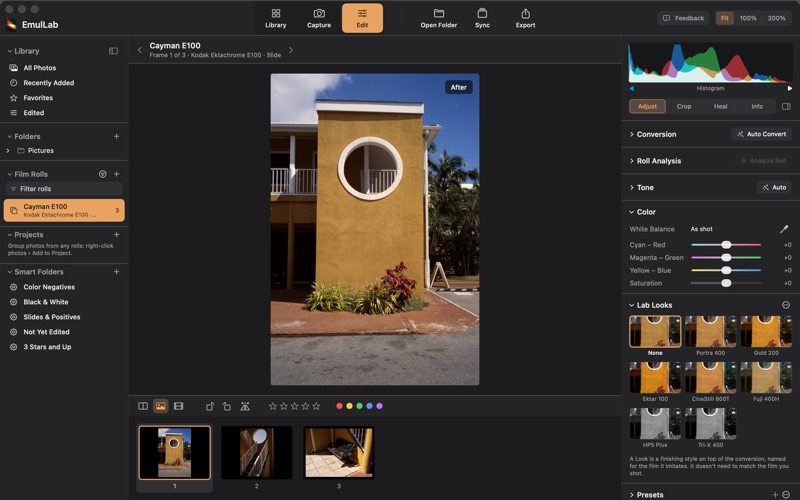The width and height of the screenshot is (800, 500).
Task: Rate the photo three stars
Action: (x=294, y=406)
